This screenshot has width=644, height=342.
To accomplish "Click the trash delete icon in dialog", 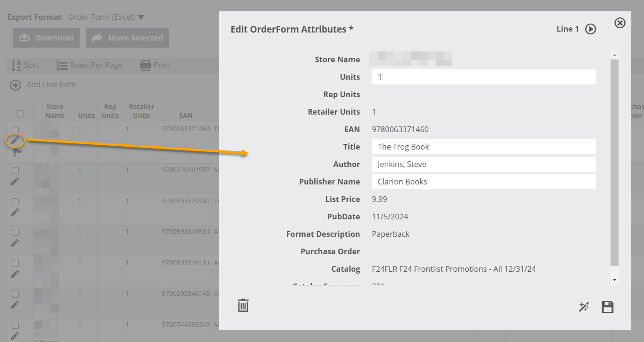I will tap(243, 306).
